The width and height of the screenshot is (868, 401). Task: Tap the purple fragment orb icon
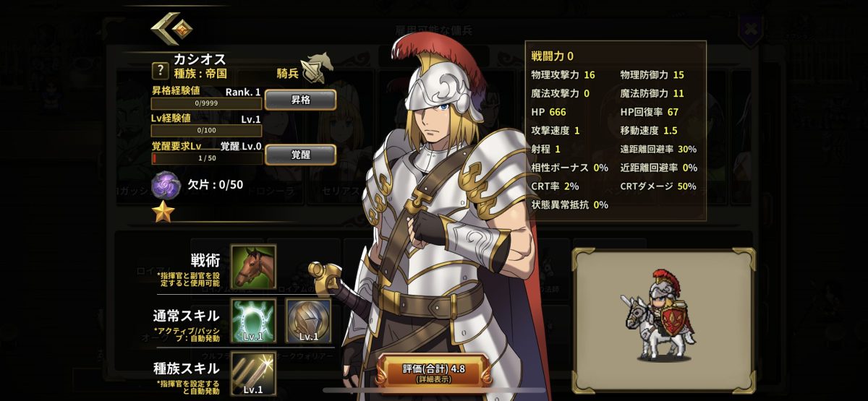point(166,185)
